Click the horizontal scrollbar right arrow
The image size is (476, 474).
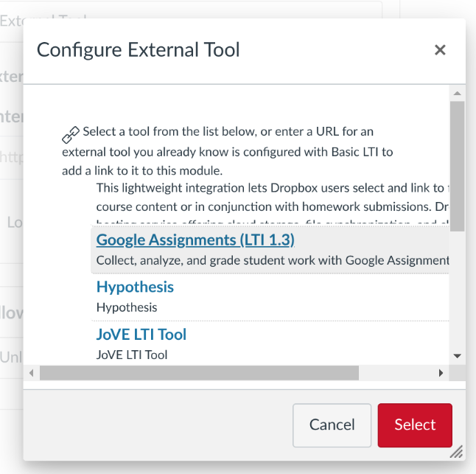point(441,374)
